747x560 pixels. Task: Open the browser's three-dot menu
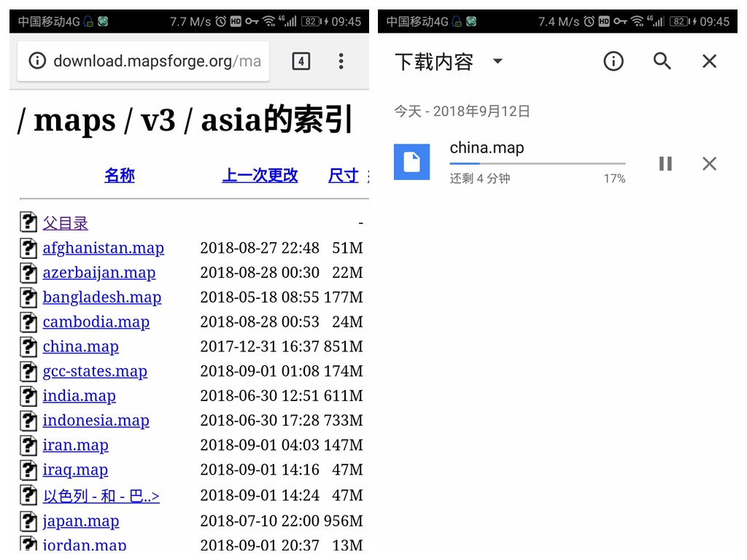(x=341, y=61)
